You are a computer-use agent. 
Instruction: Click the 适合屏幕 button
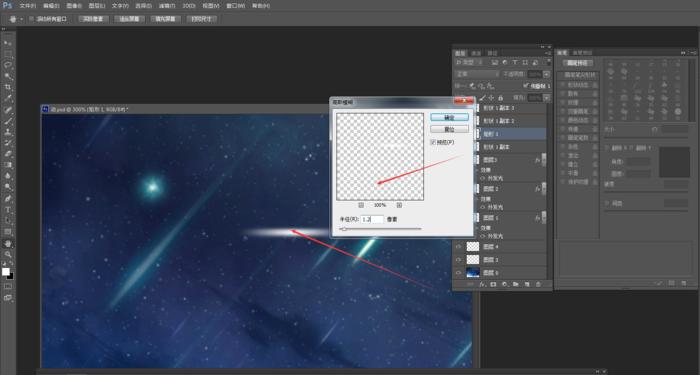(129, 19)
